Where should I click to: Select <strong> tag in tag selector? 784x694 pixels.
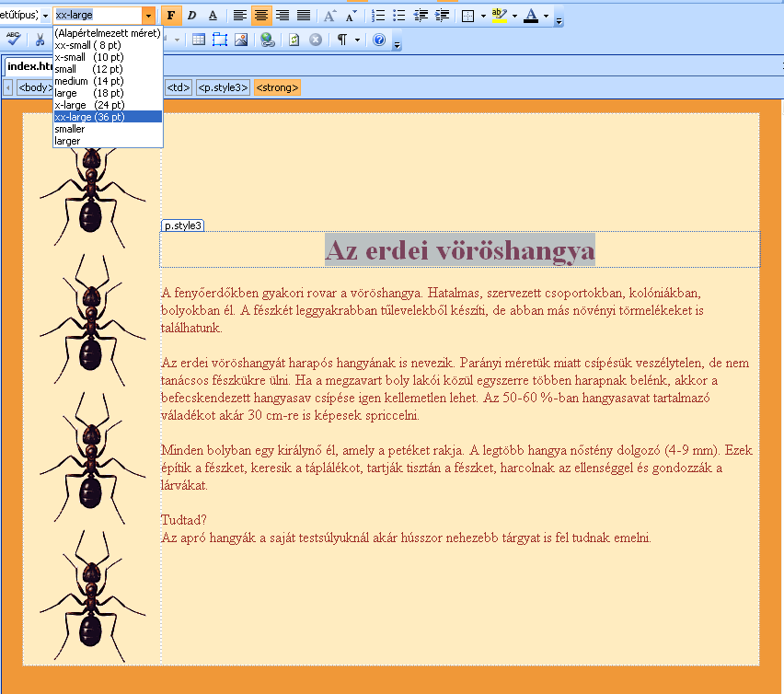(277, 87)
